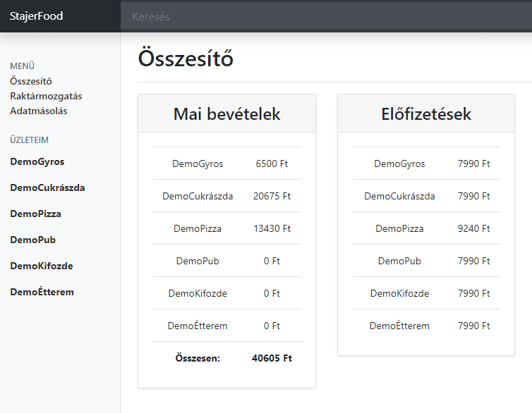Image resolution: width=532 pixels, height=413 pixels.
Task: Select DemoPub shop in sidebar
Action: [x=33, y=240]
